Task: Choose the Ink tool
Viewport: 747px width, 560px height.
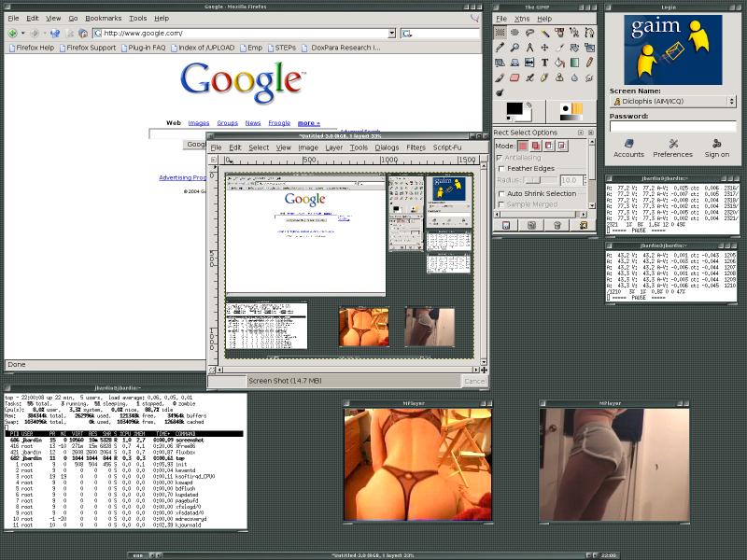Action: 544,77
